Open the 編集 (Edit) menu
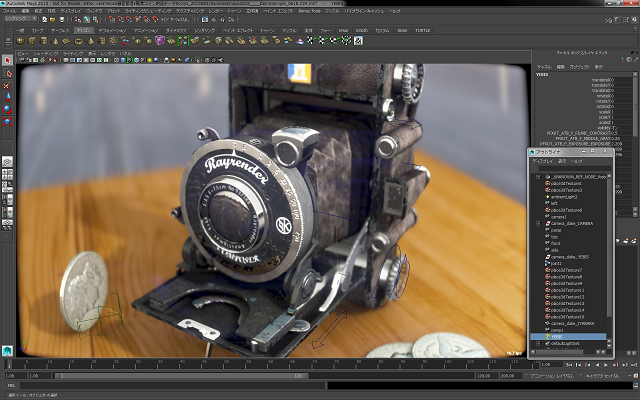Screen dimensions: 640x400 (25, 11)
